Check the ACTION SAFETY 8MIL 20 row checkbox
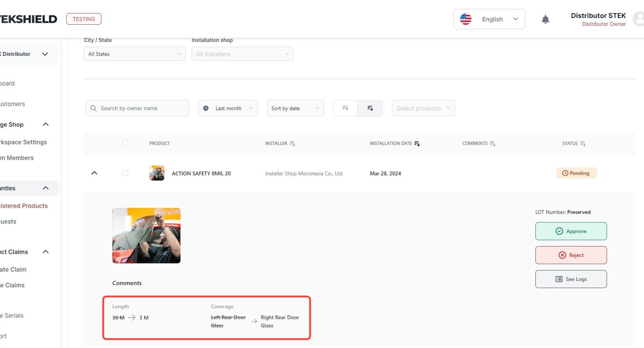Screen dimensions: 644x348 point(125,173)
